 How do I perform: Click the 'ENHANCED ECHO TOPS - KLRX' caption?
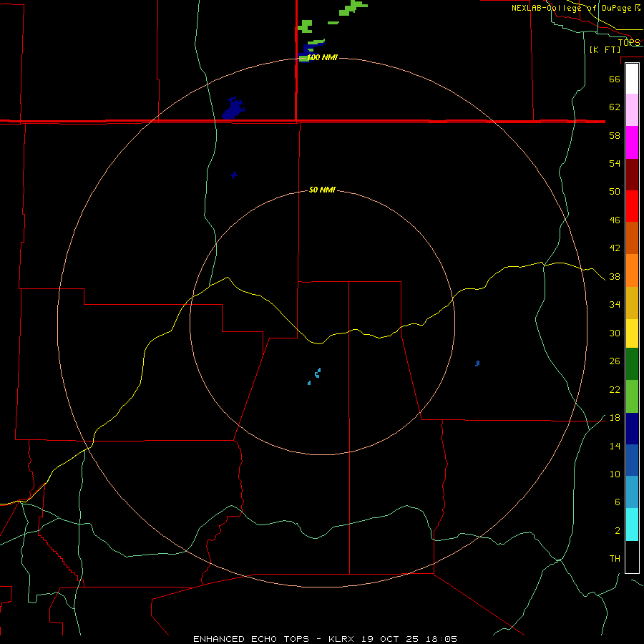[x=275, y=639]
